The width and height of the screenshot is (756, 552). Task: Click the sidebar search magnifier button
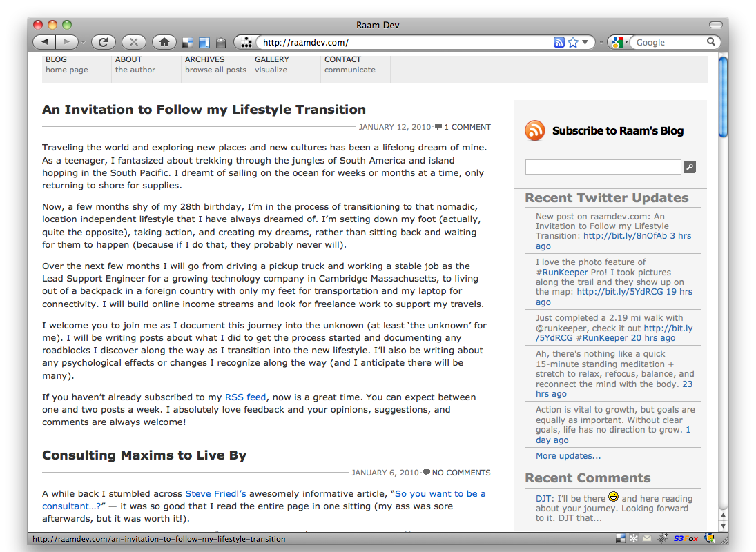click(x=689, y=167)
